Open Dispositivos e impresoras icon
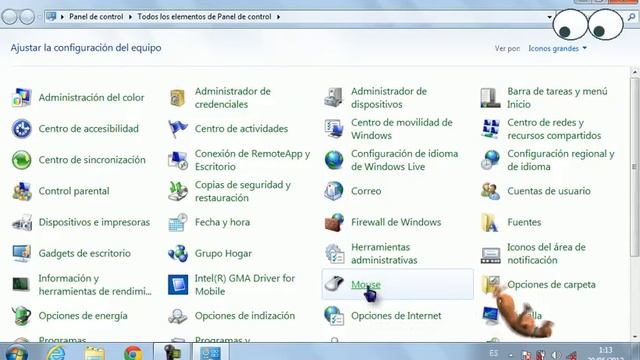This screenshot has width=640, height=360. [21, 222]
